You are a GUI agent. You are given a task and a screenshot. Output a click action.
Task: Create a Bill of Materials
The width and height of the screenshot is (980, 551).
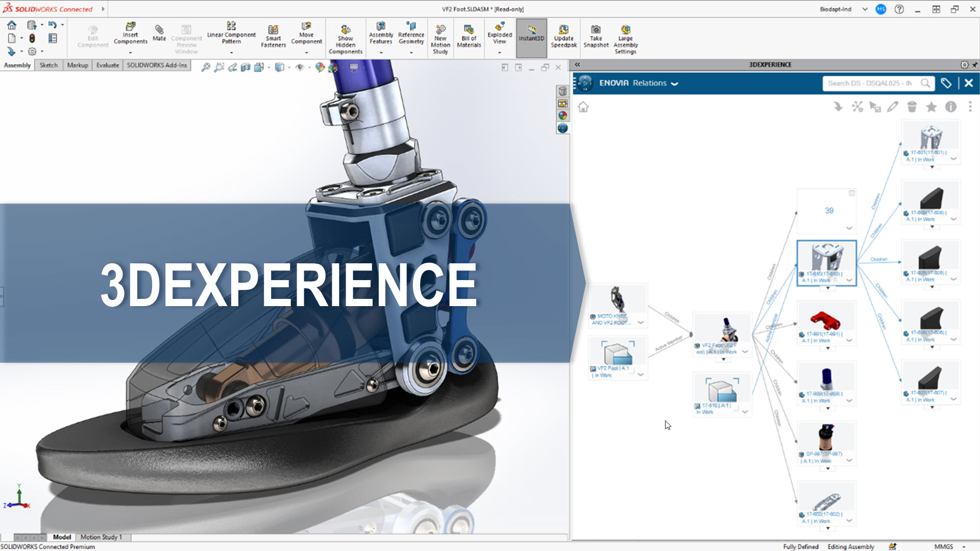(x=469, y=36)
